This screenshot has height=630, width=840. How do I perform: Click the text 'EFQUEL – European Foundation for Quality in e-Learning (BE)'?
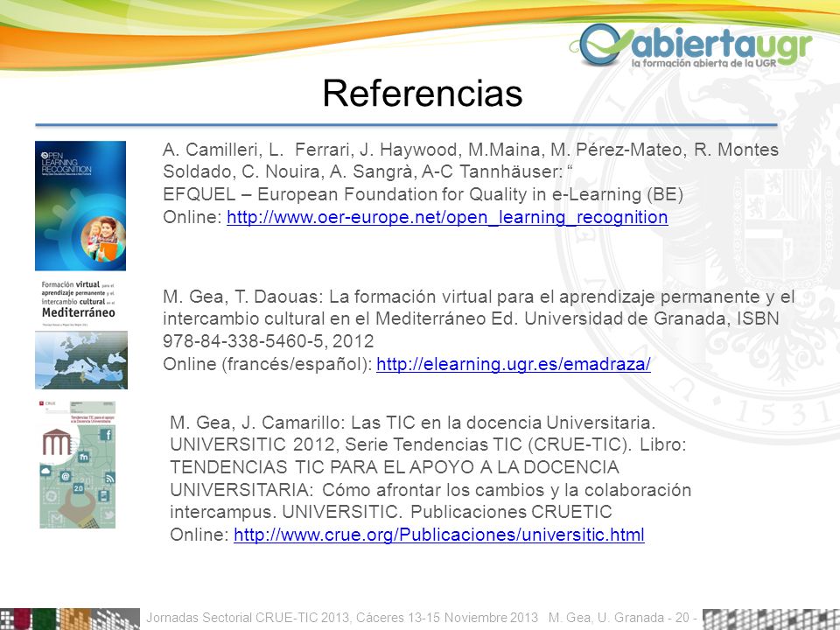(423, 194)
